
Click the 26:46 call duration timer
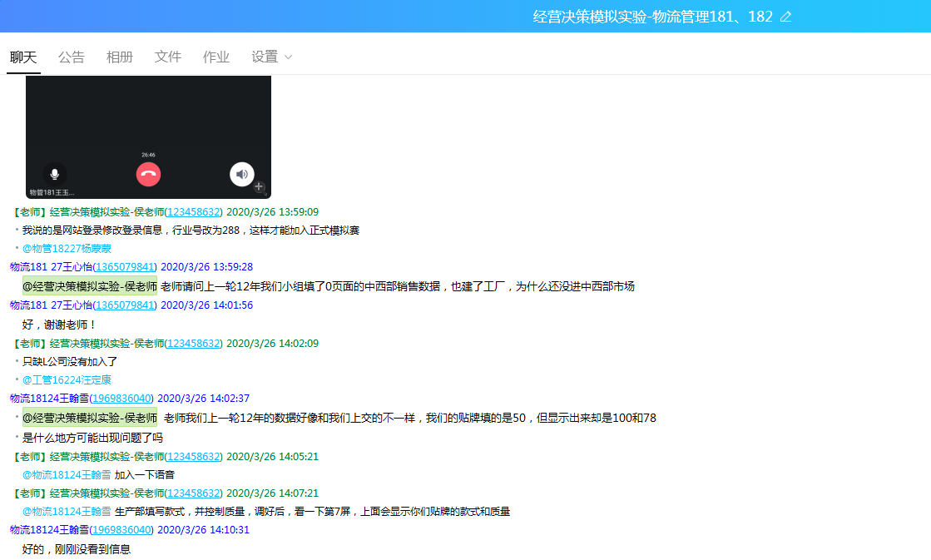(149, 154)
